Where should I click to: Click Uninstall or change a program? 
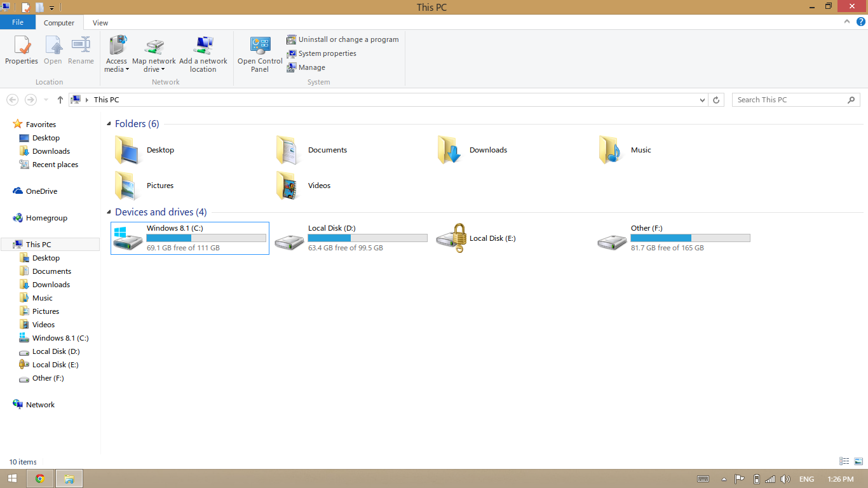[342, 39]
